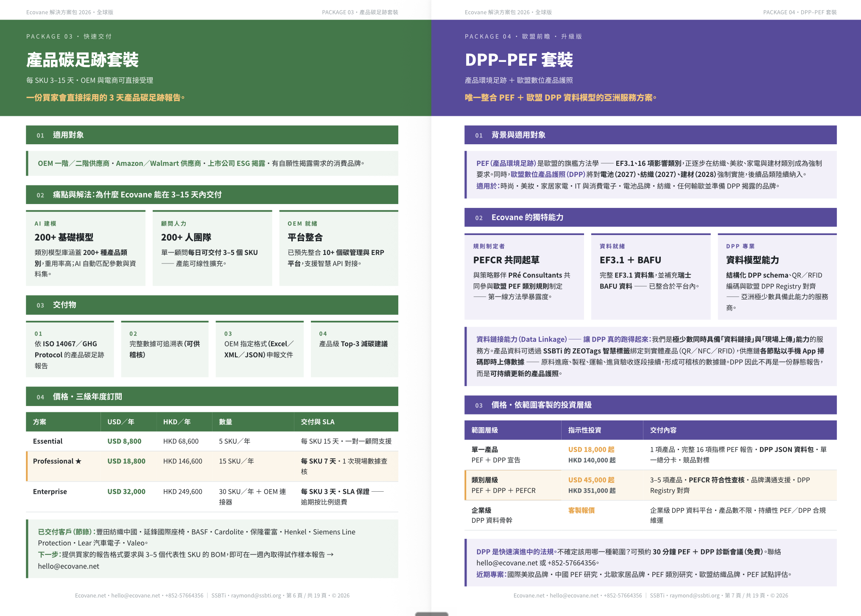Select the 痛點與解法 section header
The height and width of the screenshot is (616, 861).
(212, 195)
